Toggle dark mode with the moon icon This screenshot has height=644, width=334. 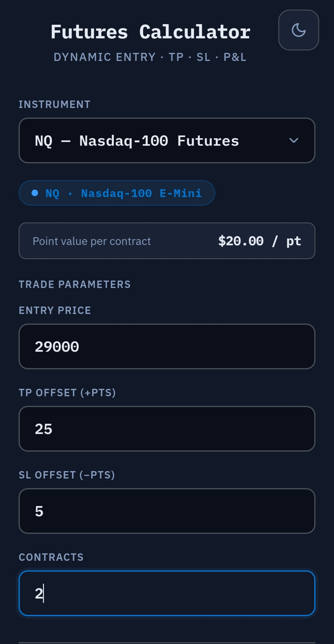point(298,30)
